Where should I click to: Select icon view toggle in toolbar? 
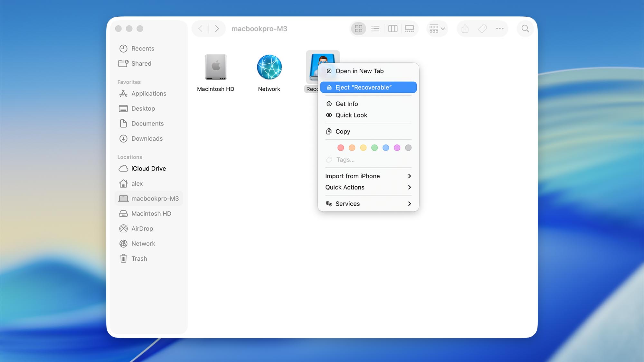point(358,29)
